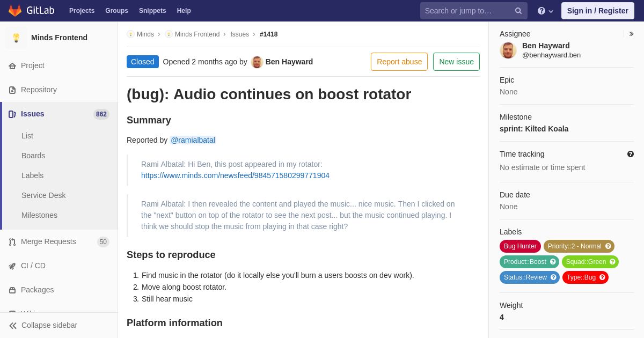Click help icon on Product::Boost label

pyautogui.click(x=553, y=262)
